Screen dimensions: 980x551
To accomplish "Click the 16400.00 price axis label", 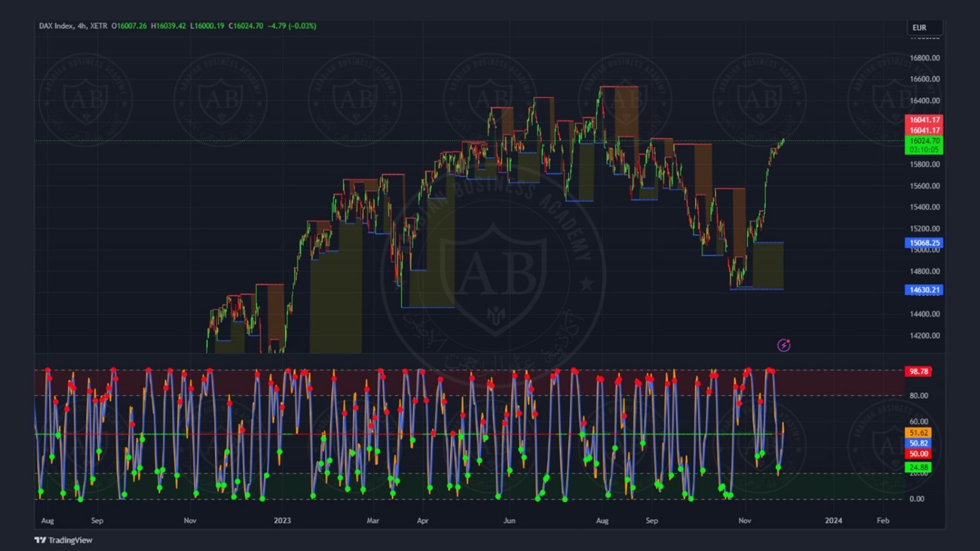I will 924,101.
